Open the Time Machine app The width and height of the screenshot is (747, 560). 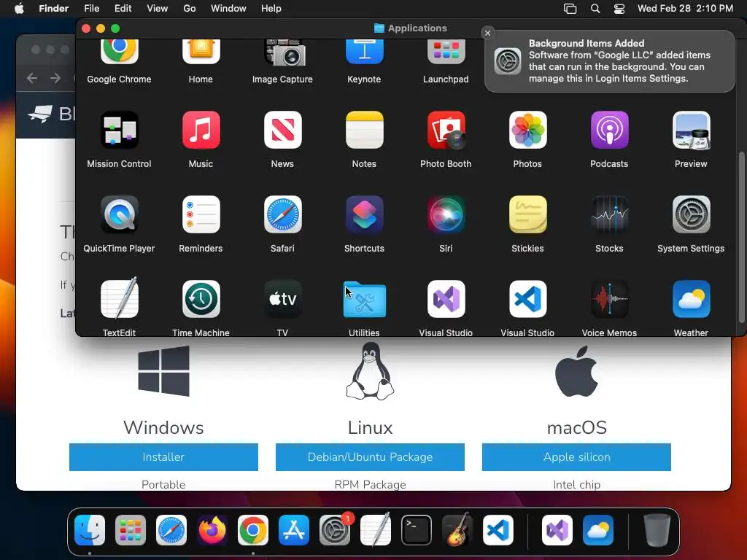pyautogui.click(x=201, y=299)
